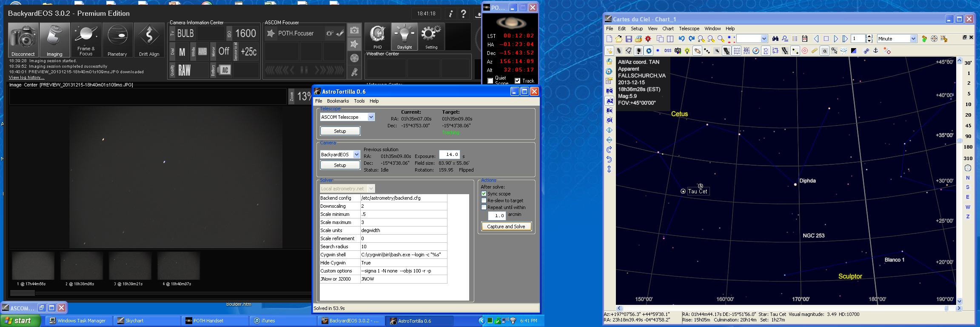
Task: Toggle the Sync scope checkbox
Action: tap(484, 194)
